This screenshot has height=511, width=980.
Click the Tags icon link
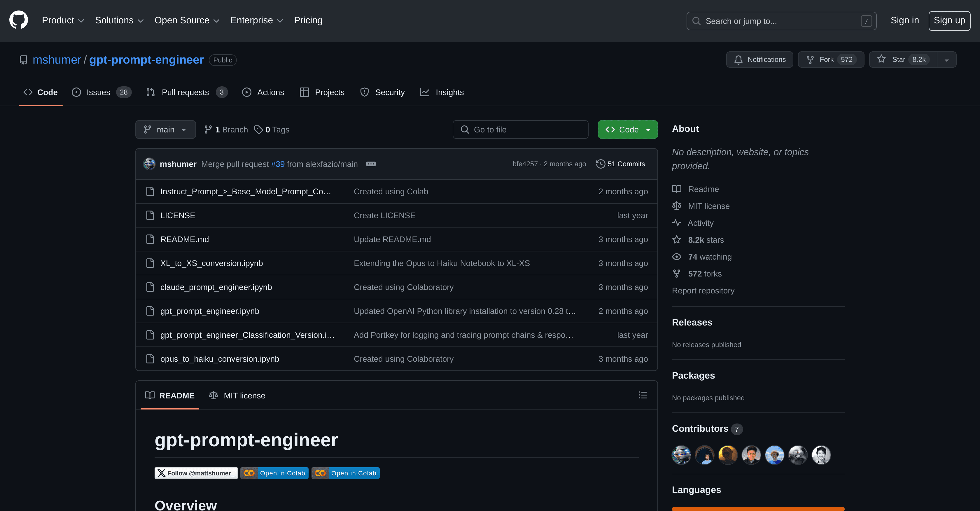click(x=259, y=130)
